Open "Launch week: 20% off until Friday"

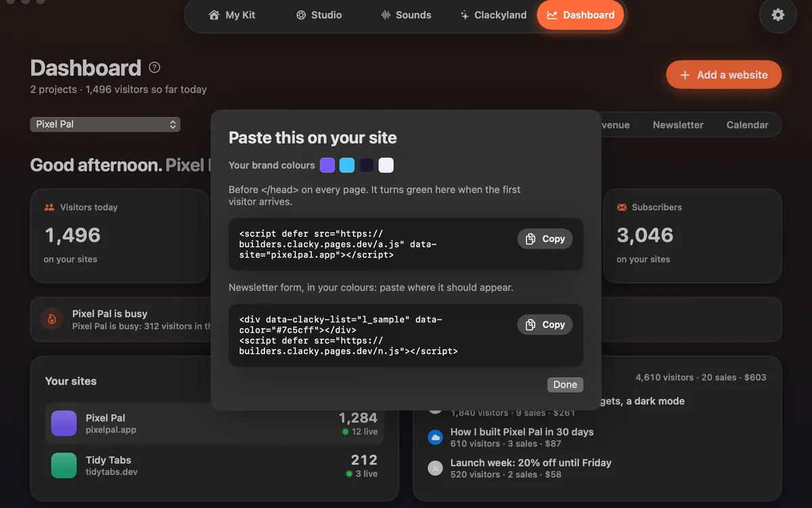pyautogui.click(x=531, y=463)
